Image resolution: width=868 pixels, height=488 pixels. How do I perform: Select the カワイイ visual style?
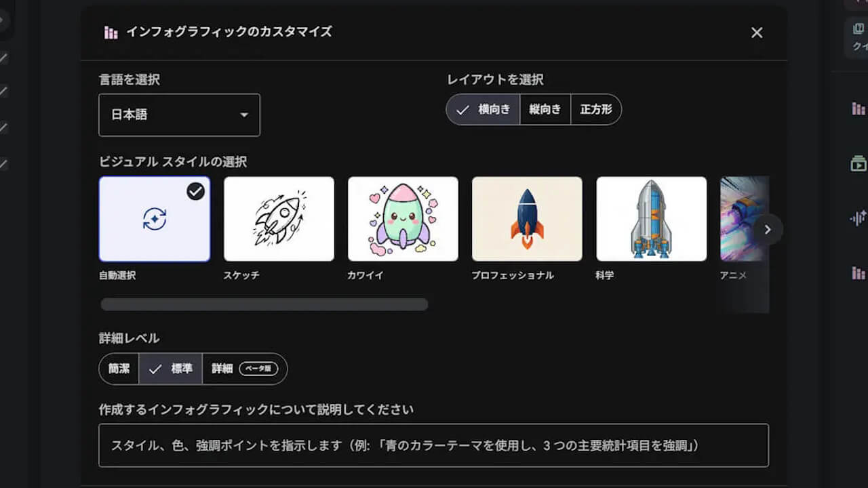click(403, 218)
